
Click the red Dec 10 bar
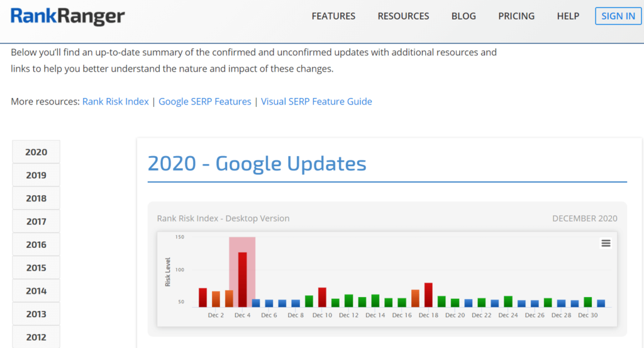point(322,298)
